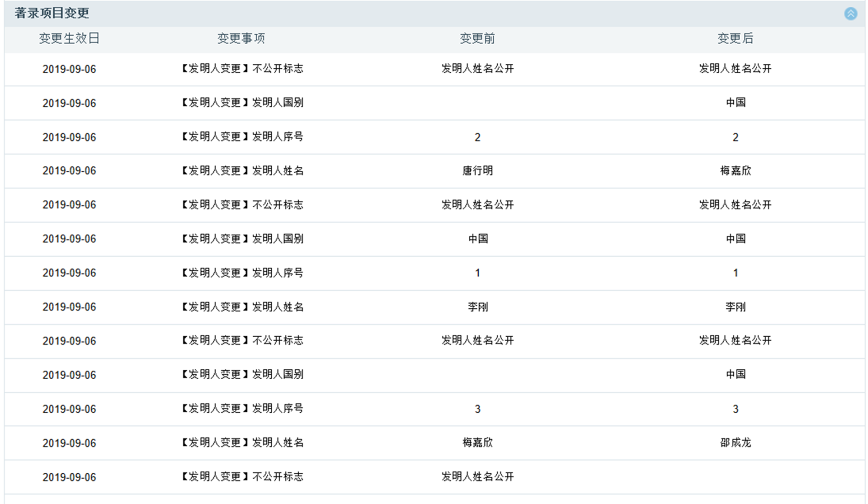Click 发明人姓名 item in the 李刚 row
The width and height of the screenshot is (868, 504).
(x=242, y=307)
